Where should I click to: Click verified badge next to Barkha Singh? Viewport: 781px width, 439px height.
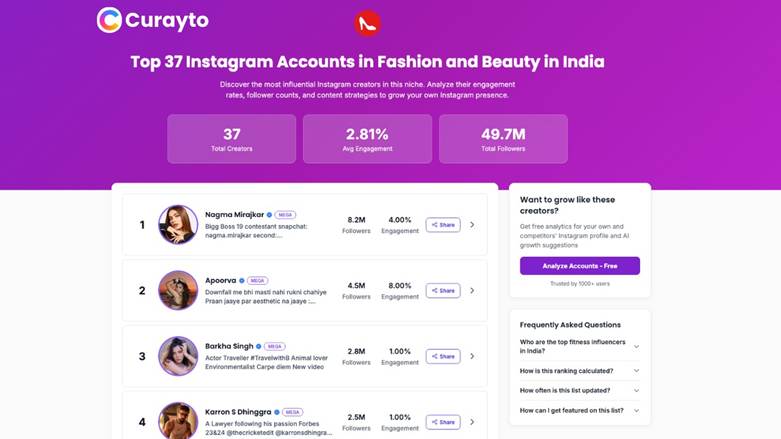click(258, 347)
